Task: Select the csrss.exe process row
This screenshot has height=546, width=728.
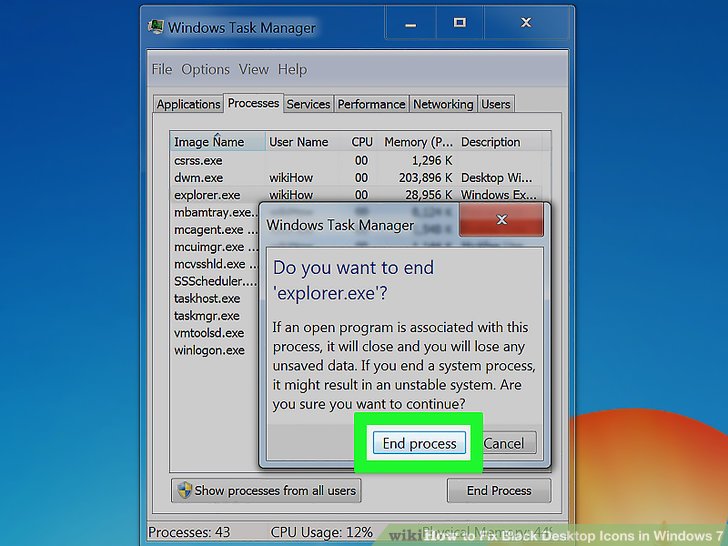Action: point(358,161)
